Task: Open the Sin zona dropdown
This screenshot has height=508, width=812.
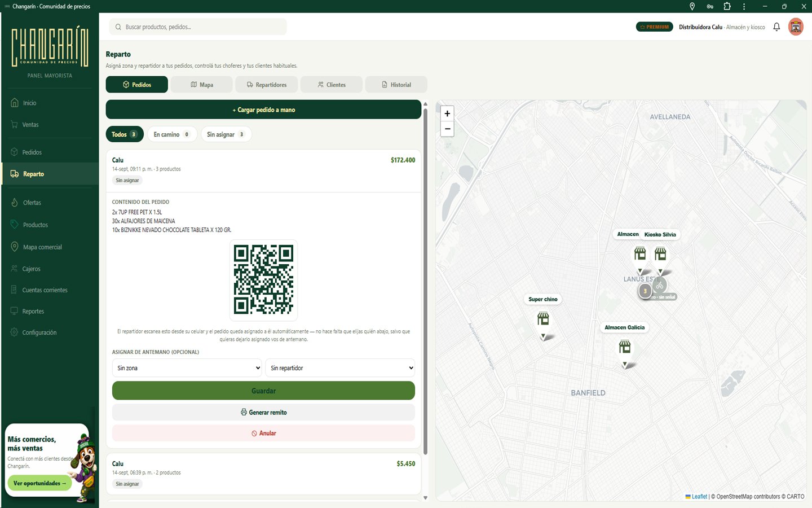Action: [x=187, y=368]
